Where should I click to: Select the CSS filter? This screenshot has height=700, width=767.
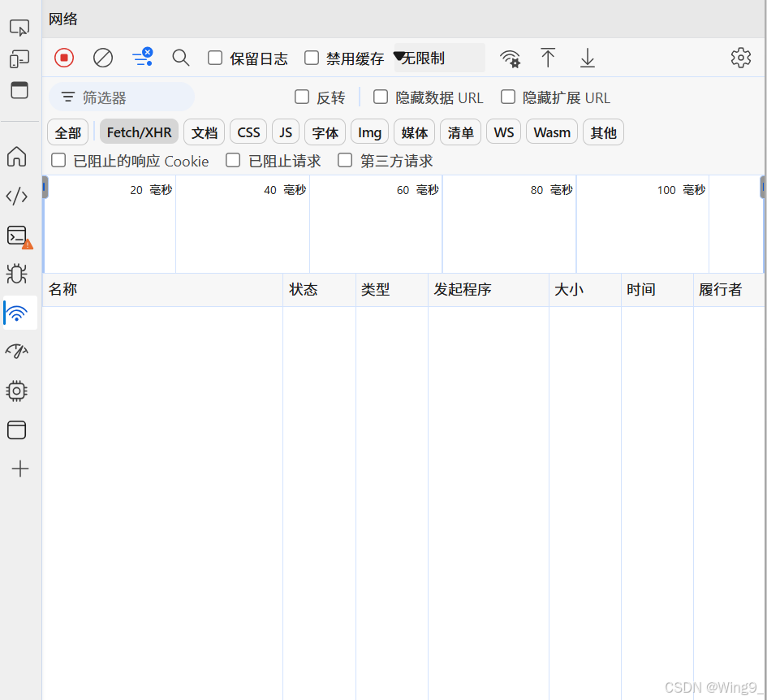(248, 132)
